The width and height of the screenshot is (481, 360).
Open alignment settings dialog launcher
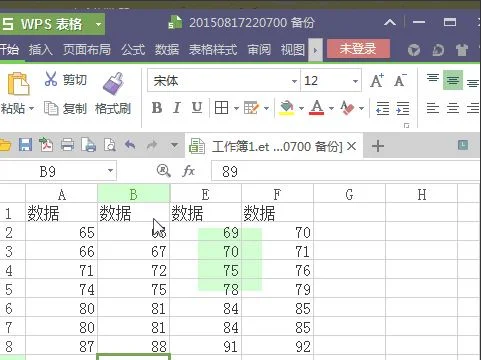coord(406,126)
